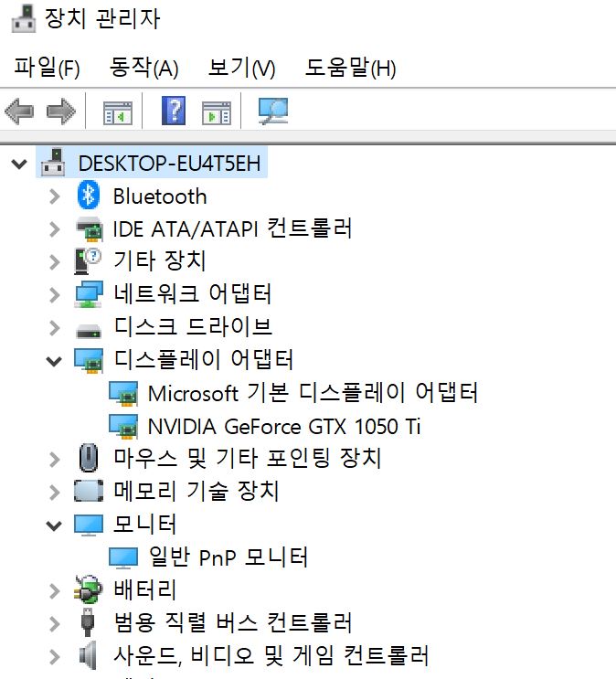Click the 기타 장치 unknown device icon
Image resolution: width=616 pixels, height=679 pixels.
click(88, 261)
